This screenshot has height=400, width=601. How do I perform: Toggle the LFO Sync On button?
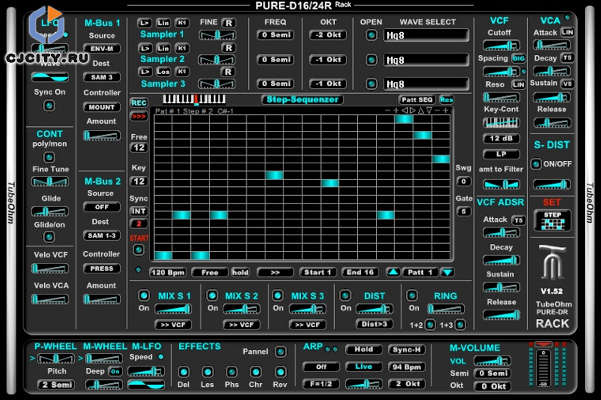49,105
